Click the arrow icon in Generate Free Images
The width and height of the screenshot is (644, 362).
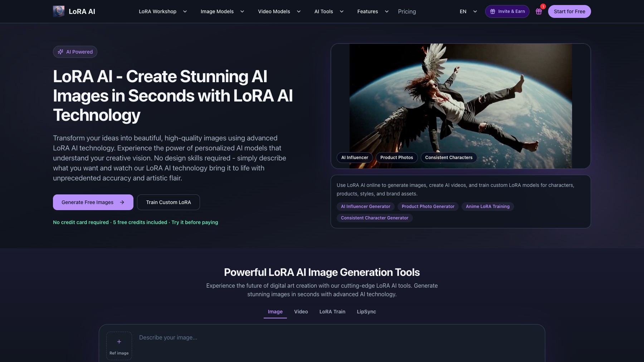[122, 202]
